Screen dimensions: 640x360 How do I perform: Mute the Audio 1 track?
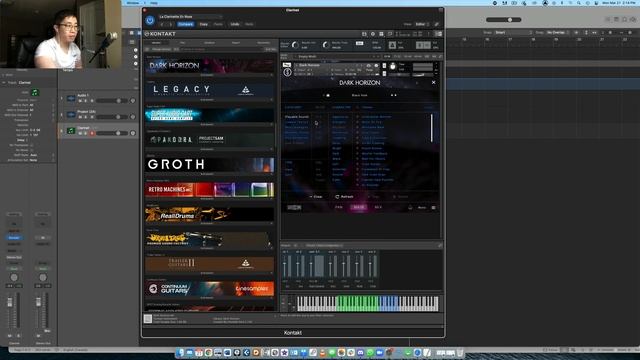click(80, 101)
